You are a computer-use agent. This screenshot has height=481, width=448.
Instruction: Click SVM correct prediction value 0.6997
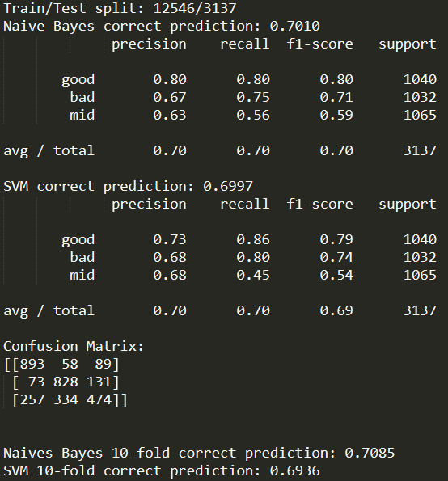[228, 186]
